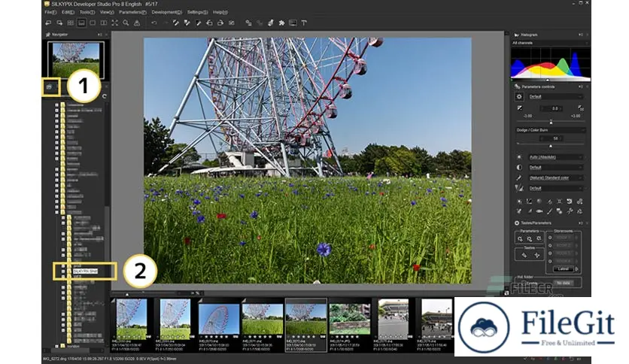The height and width of the screenshot is (364, 629).
Task: Open the Dodge / Color Burn dropdown
Action: 551,130
